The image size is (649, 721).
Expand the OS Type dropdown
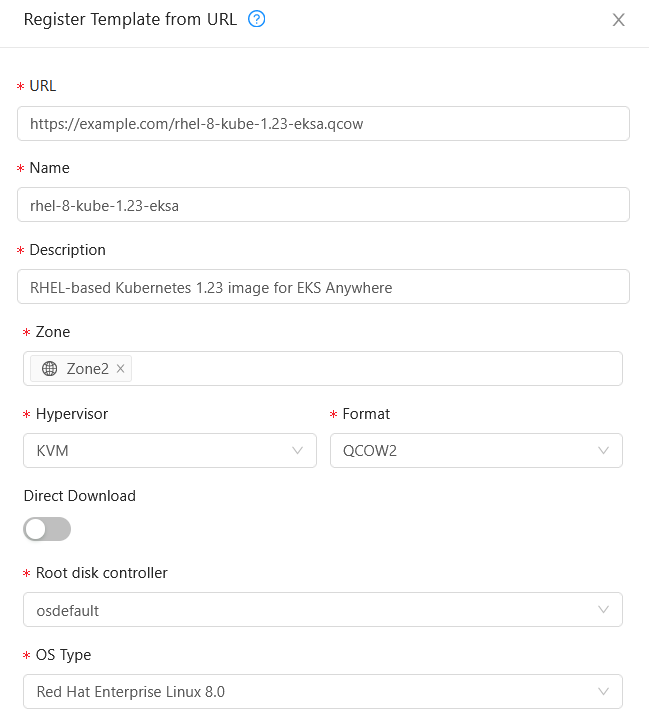click(x=322, y=692)
